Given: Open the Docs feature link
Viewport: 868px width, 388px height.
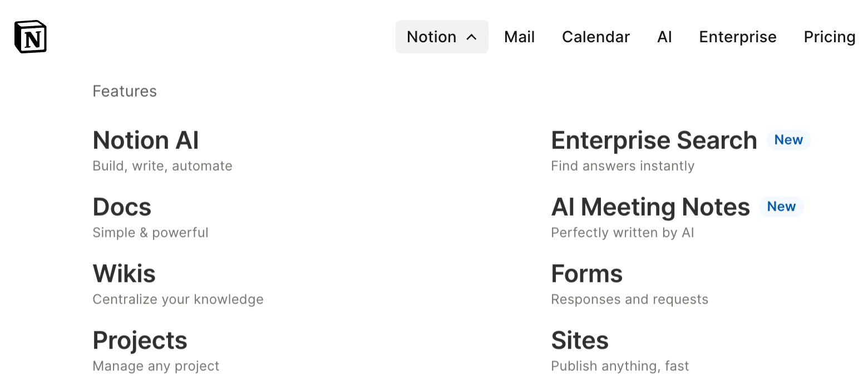Looking at the screenshot, I should tap(122, 207).
